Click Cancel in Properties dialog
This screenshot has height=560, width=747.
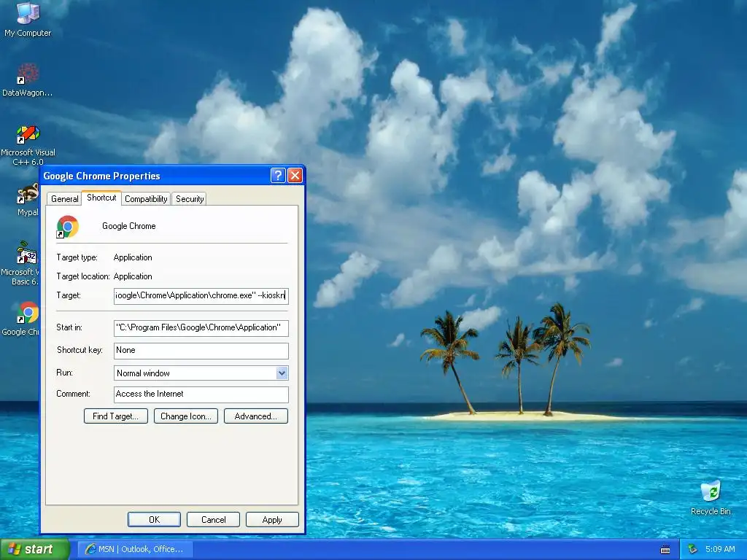pyautogui.click(x=213, y=519)
